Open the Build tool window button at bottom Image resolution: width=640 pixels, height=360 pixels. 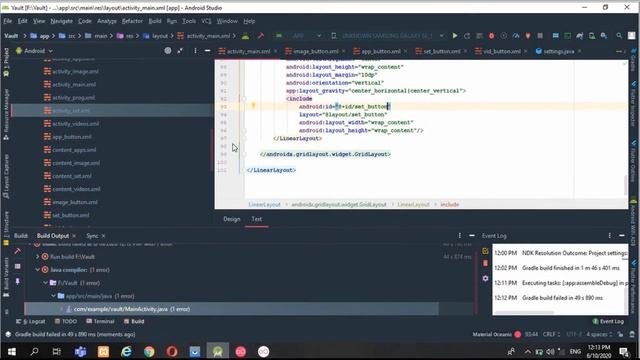pos(134,321)
